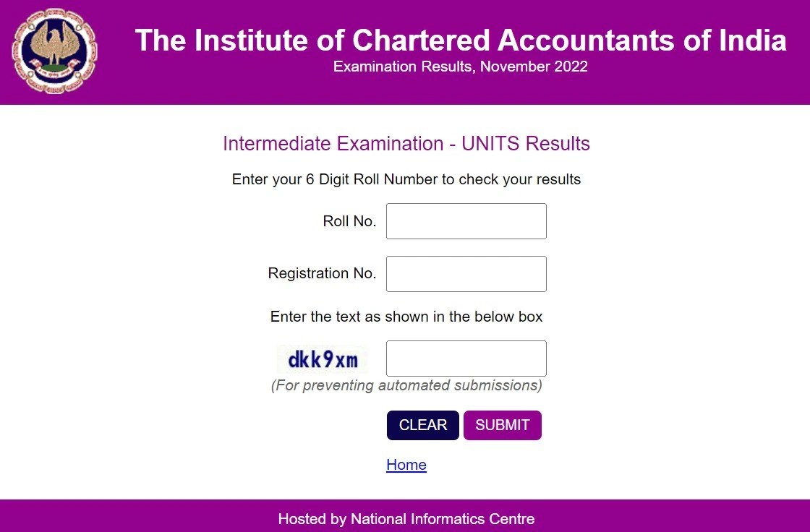
Task: Click the ICAI emblem logo
Action: click(54, 51)
